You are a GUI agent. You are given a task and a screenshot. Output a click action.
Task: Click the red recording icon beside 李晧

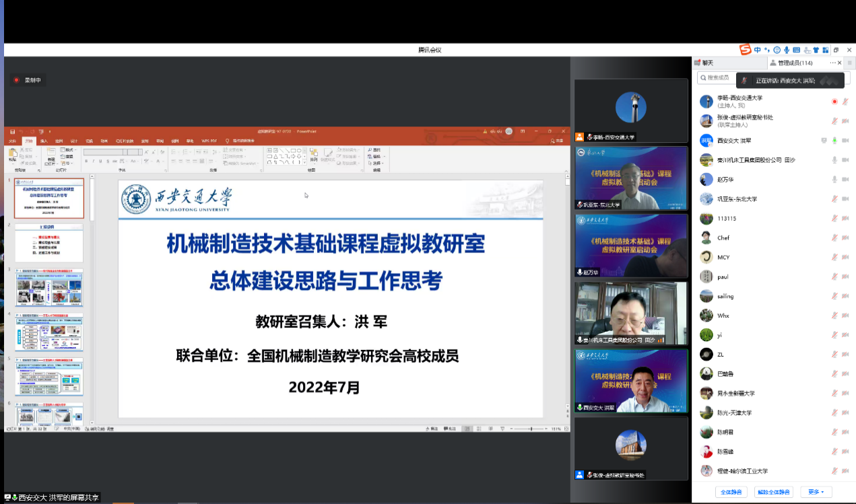tap(834, 102)
